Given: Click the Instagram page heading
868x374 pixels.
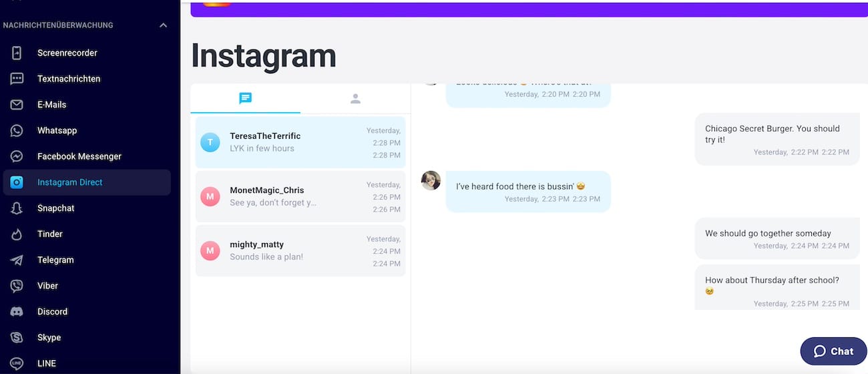Looking at the screenshot, I should click(264, 56).
